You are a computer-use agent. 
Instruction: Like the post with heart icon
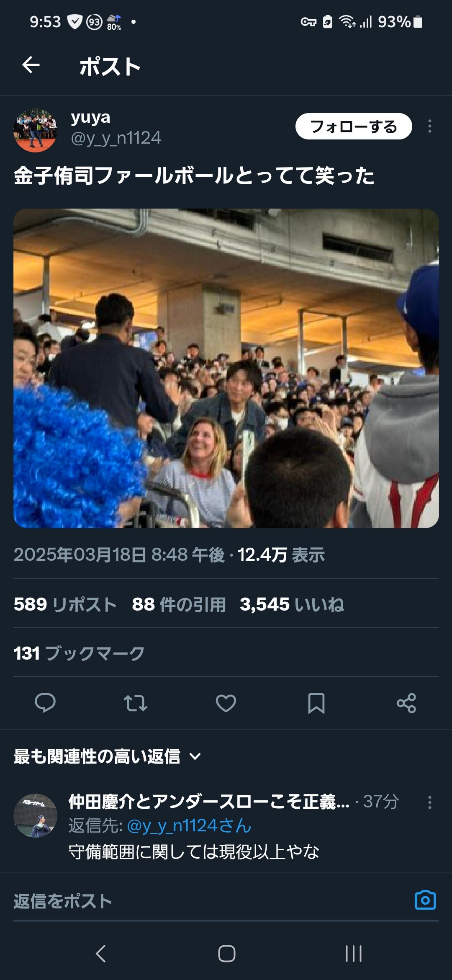click(226, 703)
